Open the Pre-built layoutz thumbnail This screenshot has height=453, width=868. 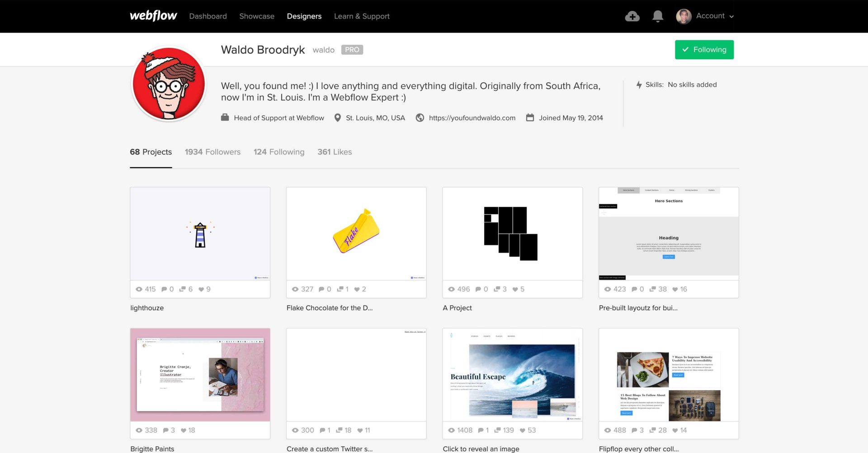[x=668, y=234]
